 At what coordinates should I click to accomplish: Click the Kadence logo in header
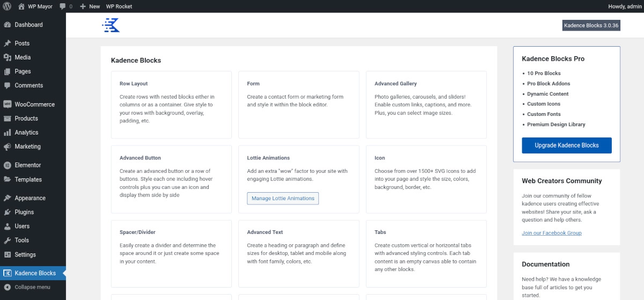point(111,25)
